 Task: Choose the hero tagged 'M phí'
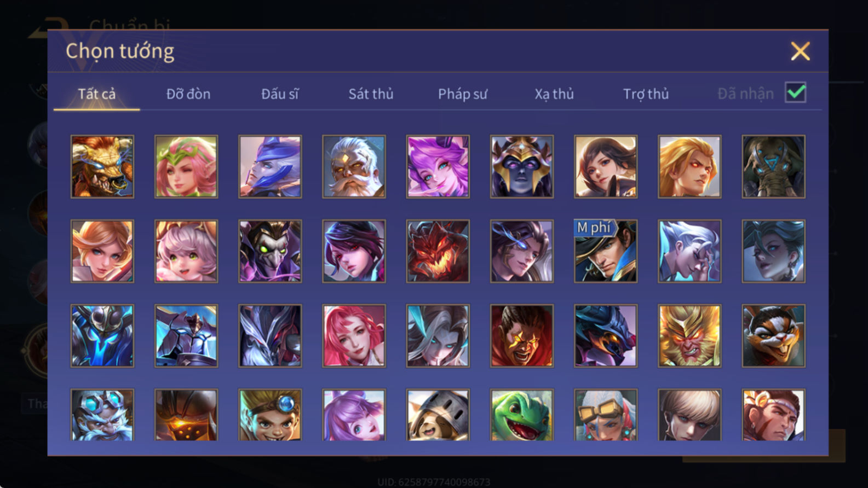click(x=606, y=251)
